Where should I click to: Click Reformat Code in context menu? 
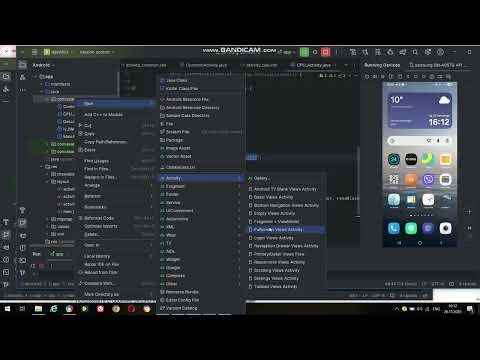pyautogui.click(x=116, y=218)
